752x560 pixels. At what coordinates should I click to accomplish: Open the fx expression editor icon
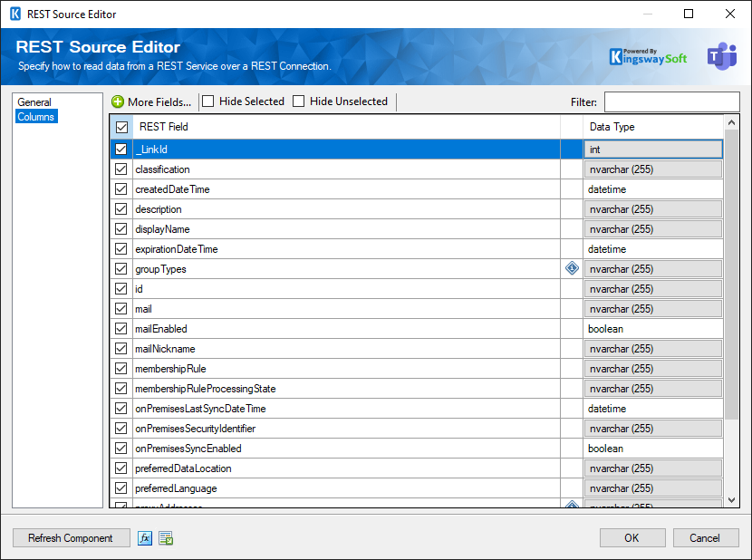(145, 537)
